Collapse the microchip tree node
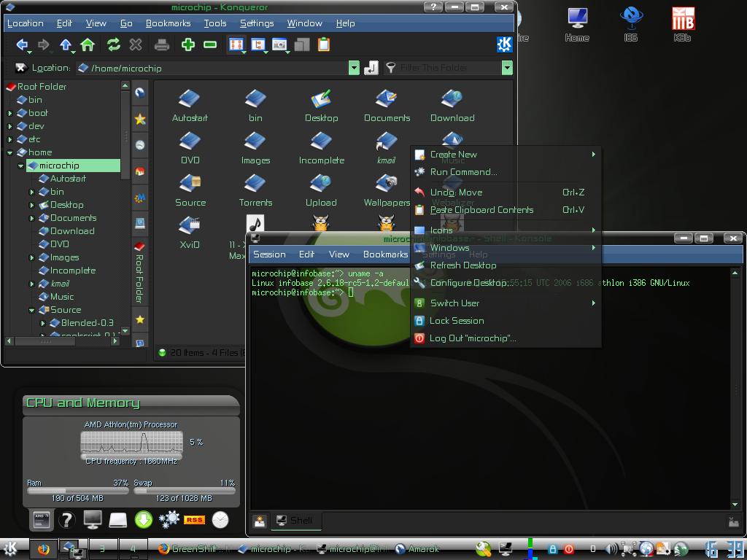This screenshot has width=747, height=560. pyautogui.click(x=21, y=166)
